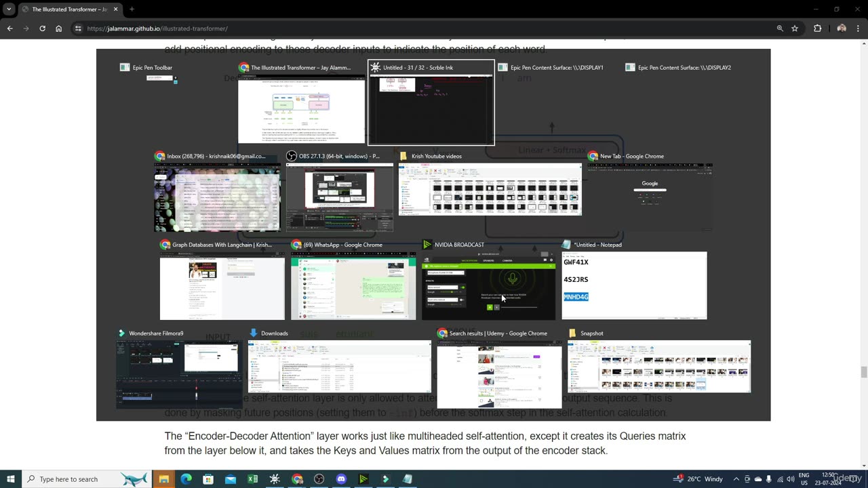Switch to Krish Youtube videos folder
Screen dimensions: 868x488
490,184
